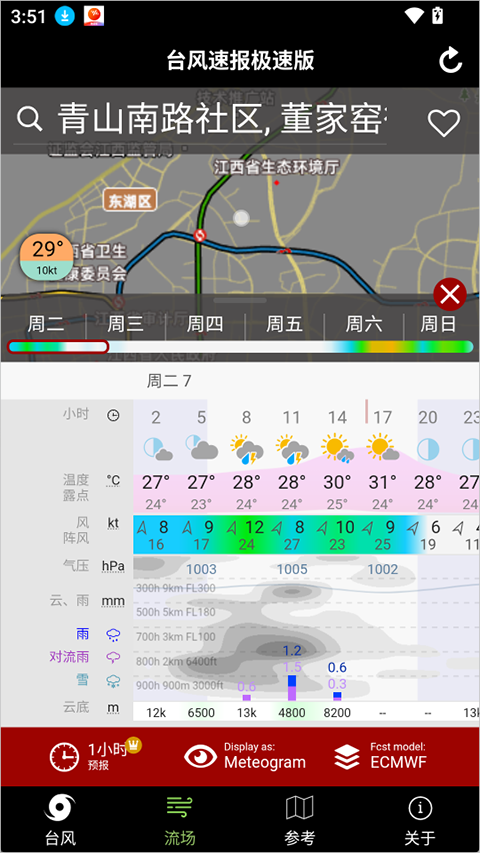Open the 29° temperature badge on map
This screenshot has height=853, width=480.
click(x=46, y=256)
